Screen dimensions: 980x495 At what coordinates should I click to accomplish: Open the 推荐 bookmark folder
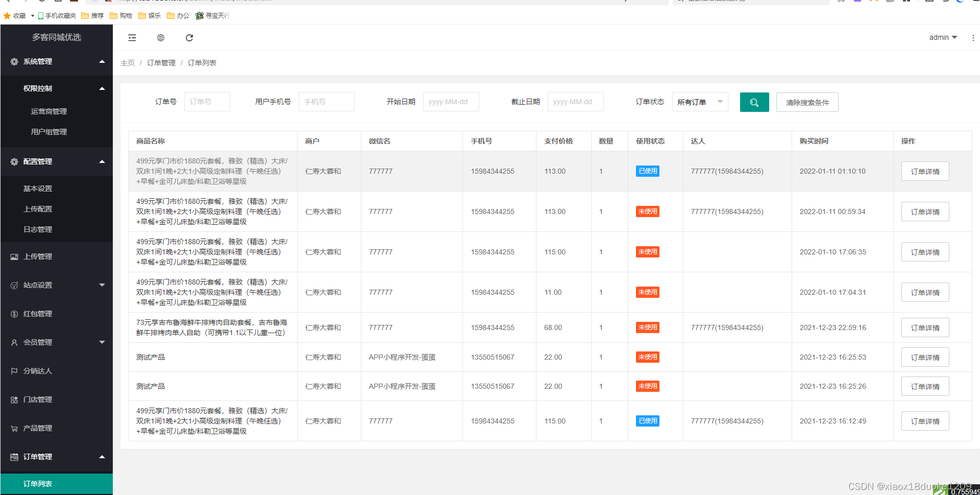tap(93, 16)
